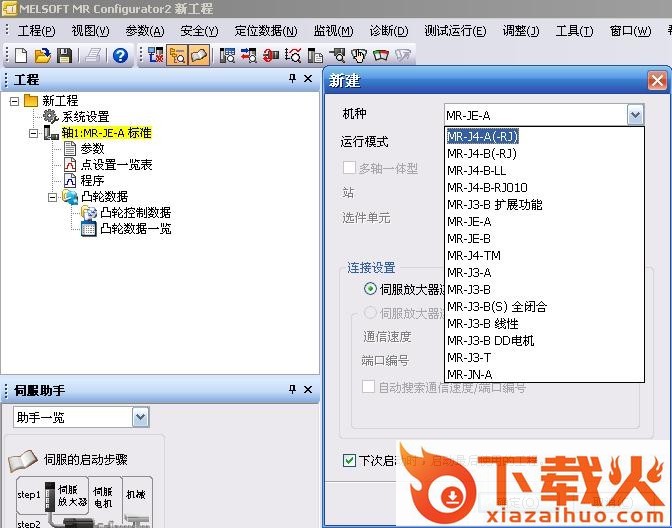This screenshot has height=528, width=672.
Task: Toggle the 下次启动 checkbox
Action: click(349, 460)
